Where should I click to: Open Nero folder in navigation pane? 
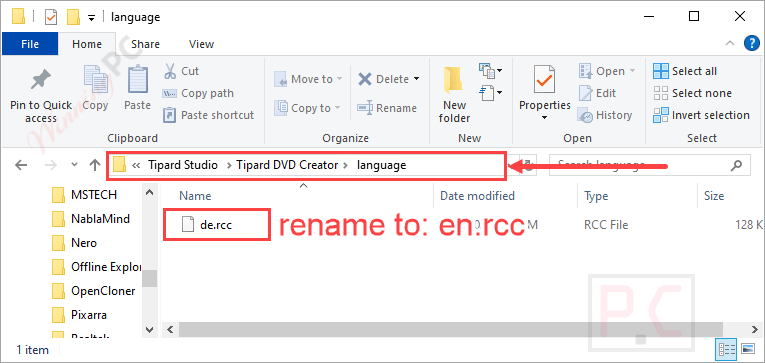point(74,242)
